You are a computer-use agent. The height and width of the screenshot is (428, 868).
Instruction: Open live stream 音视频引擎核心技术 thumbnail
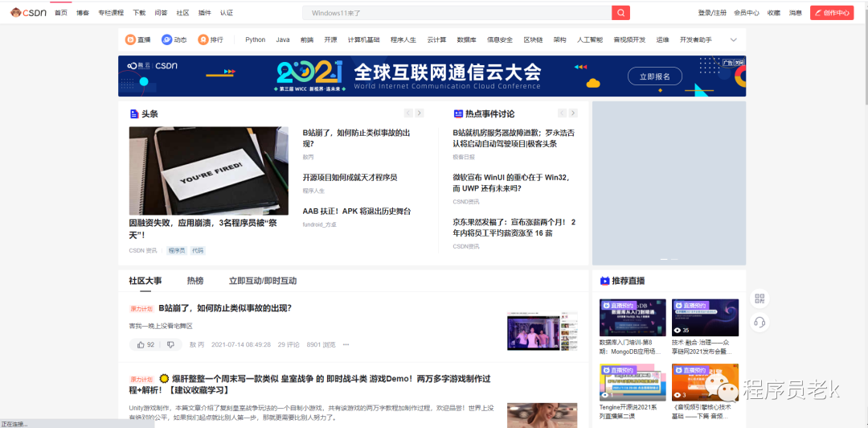pyautogui.click(x=706, y=382)
